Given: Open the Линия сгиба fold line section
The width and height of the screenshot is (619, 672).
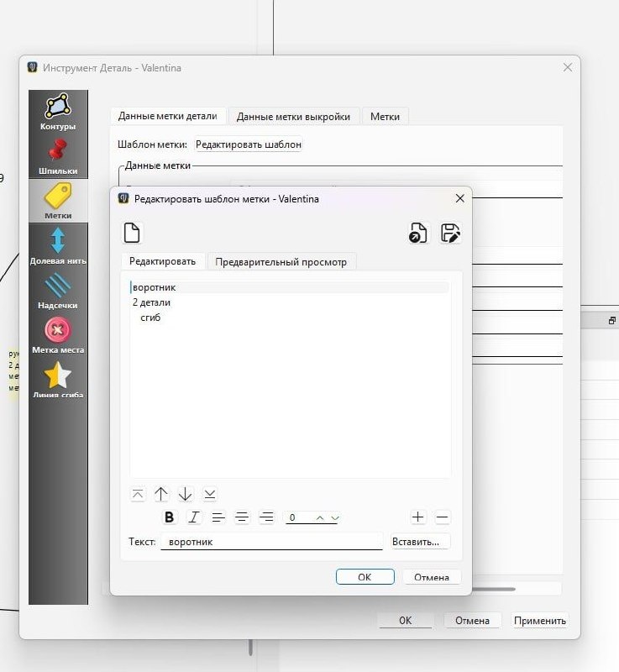Looking at the screenshot, I should click(x=58, y=380).
